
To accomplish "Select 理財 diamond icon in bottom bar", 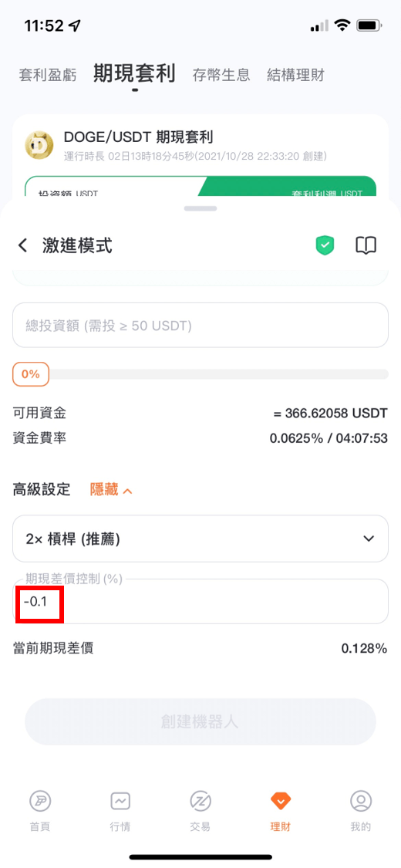I will coord(281,801).
